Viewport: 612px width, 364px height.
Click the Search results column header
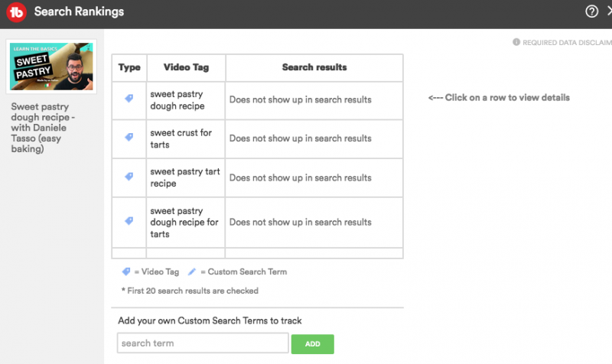tap(314, 67)
